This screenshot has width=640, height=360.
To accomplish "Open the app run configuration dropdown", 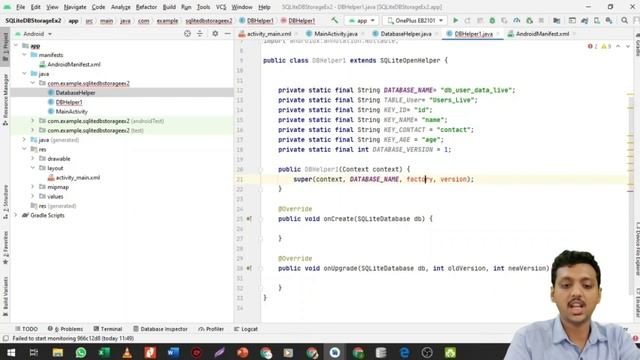I will point(362,20).
